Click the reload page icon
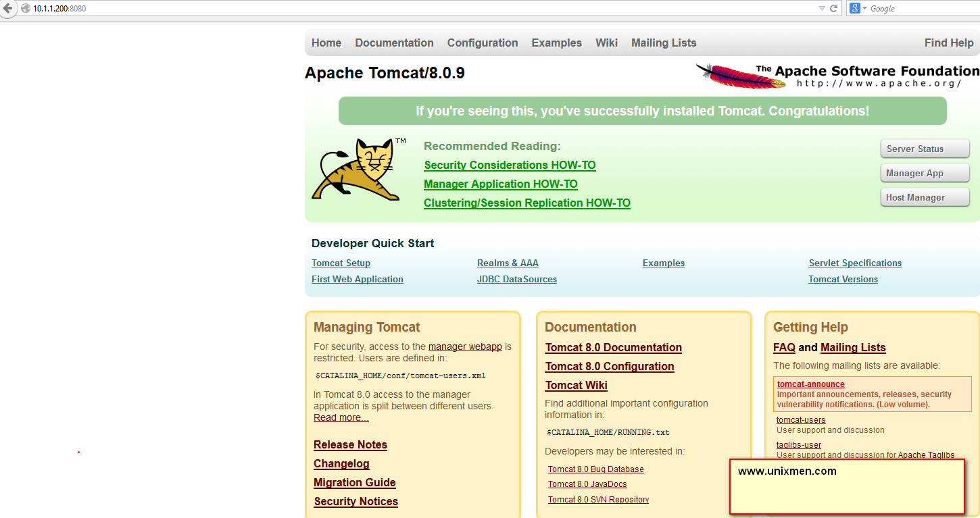 click(x=833, y=8)
